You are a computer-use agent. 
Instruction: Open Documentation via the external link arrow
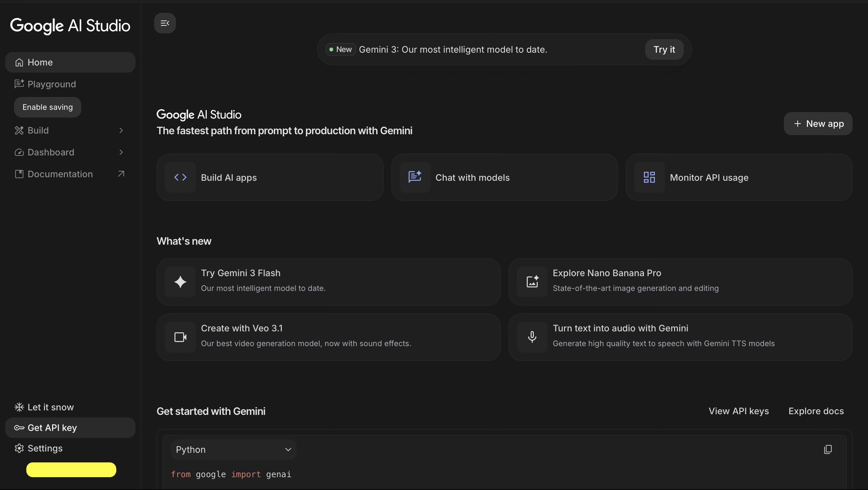tap(121, 174)
